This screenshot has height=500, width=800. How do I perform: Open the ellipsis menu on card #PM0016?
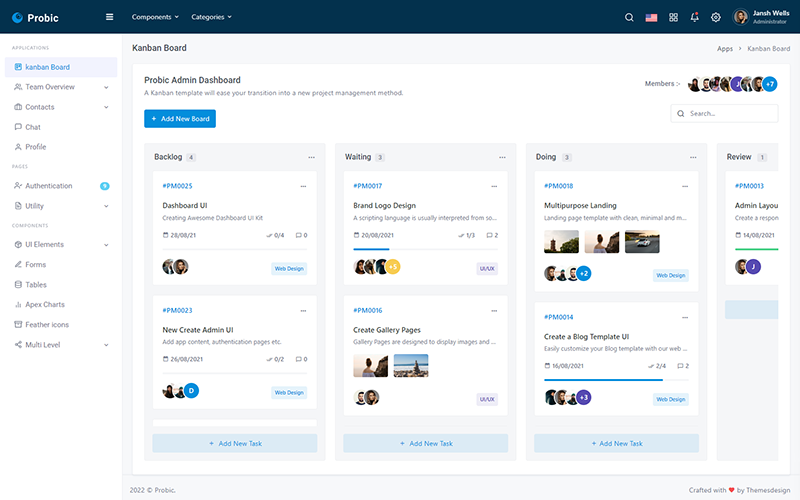coord(494,311)
